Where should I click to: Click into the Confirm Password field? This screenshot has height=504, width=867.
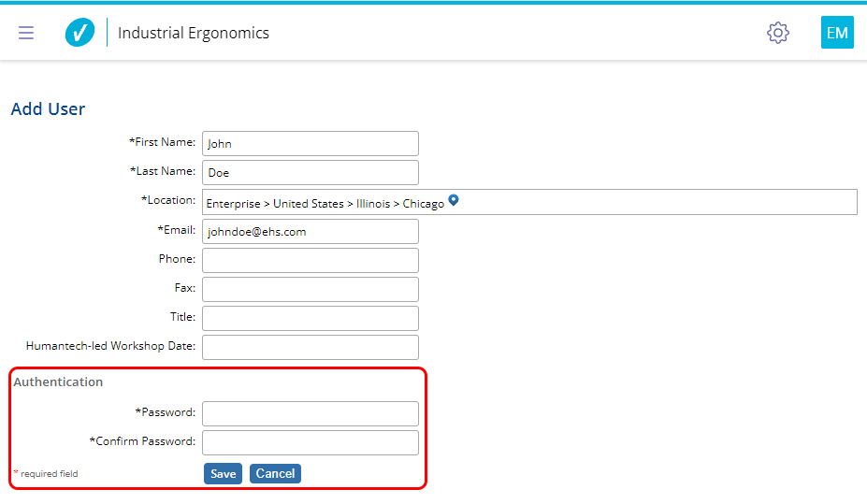[x=311, y=442]
